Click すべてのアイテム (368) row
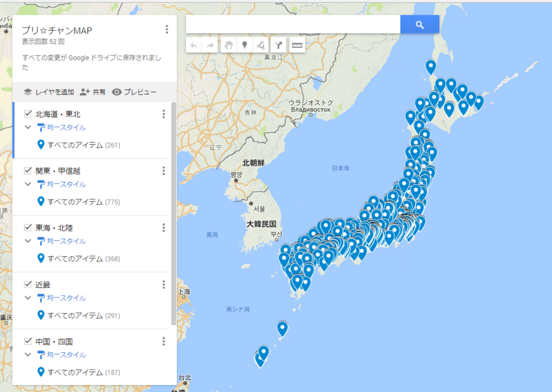The image size is (552, 392). (79, 258)
